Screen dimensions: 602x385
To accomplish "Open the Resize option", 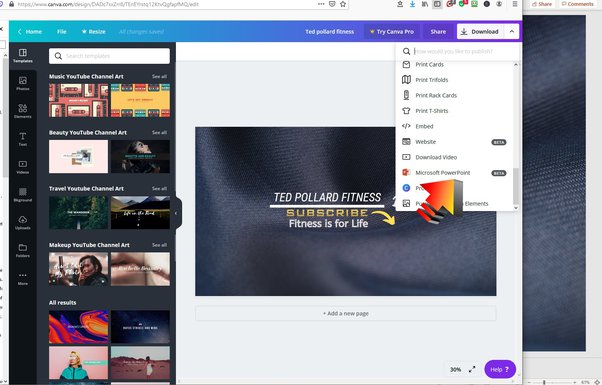I will click(x=93, y=31).
